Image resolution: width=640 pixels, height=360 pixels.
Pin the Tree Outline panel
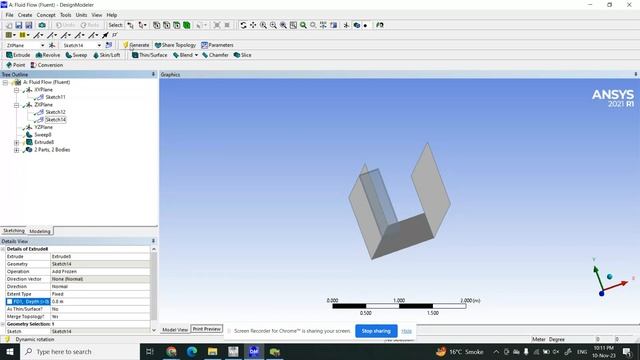pyautogui.click(x=153, y=74)
